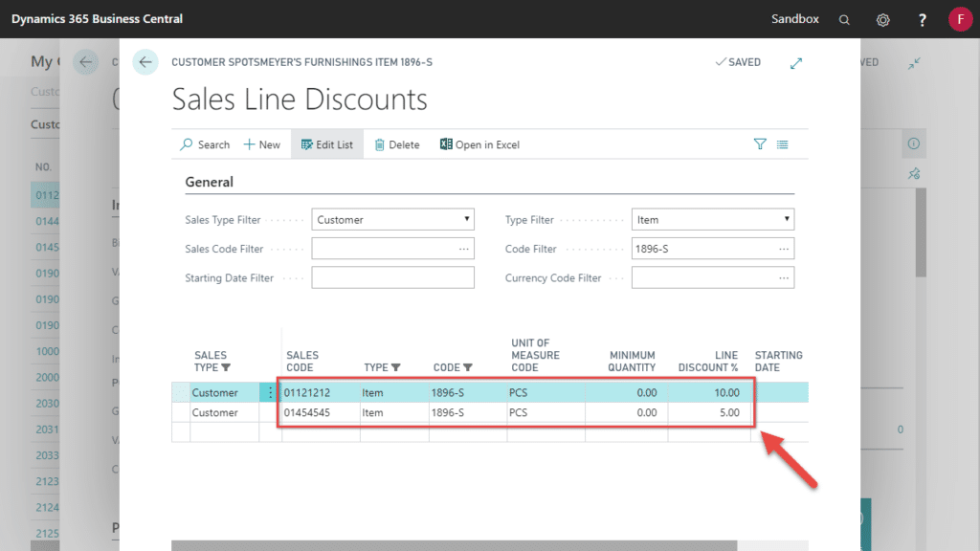The height and width of the screenshot is (551, 980).
Task: Search the discount list
Action: point(205,144)
